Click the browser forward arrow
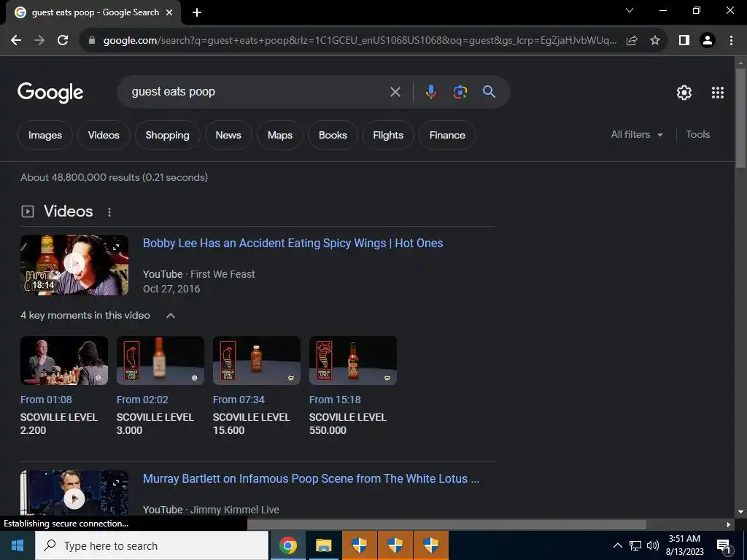The height and width of the screenshot is (560, 747). coord(39,41)
